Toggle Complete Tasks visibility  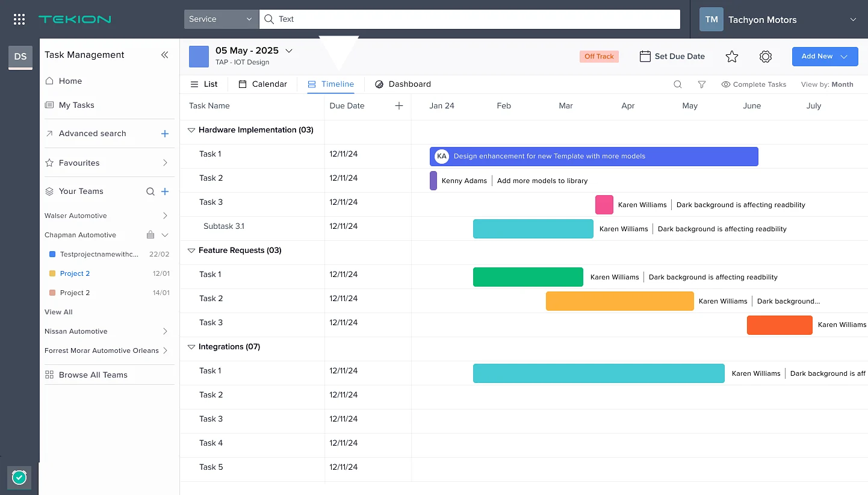[x=754, y=84]
